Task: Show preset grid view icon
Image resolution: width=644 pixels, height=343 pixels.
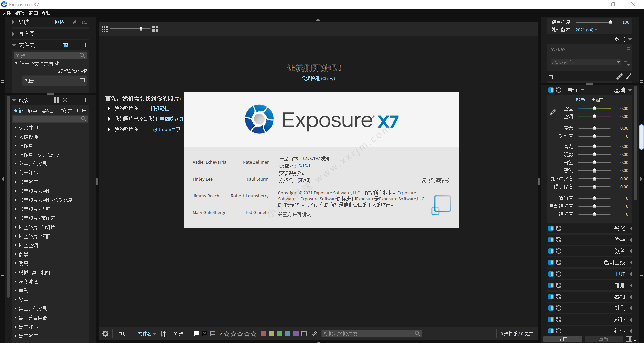Action: (56, 100)
